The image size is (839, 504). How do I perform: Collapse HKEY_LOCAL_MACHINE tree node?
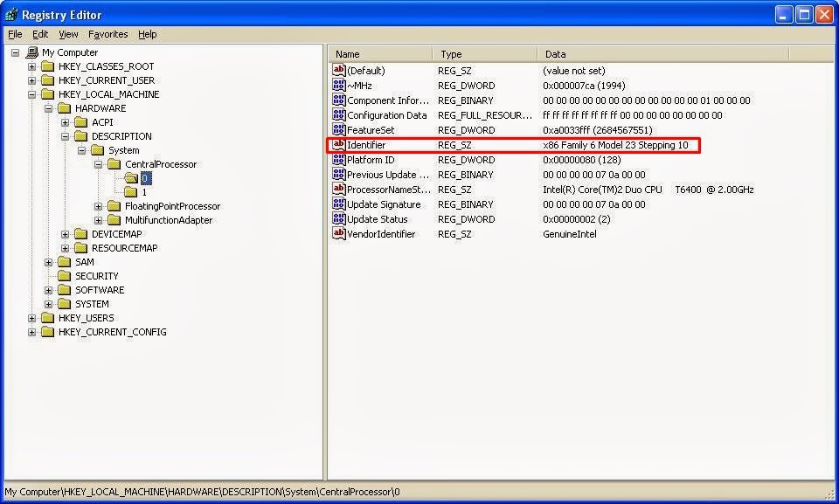(32, 94)
